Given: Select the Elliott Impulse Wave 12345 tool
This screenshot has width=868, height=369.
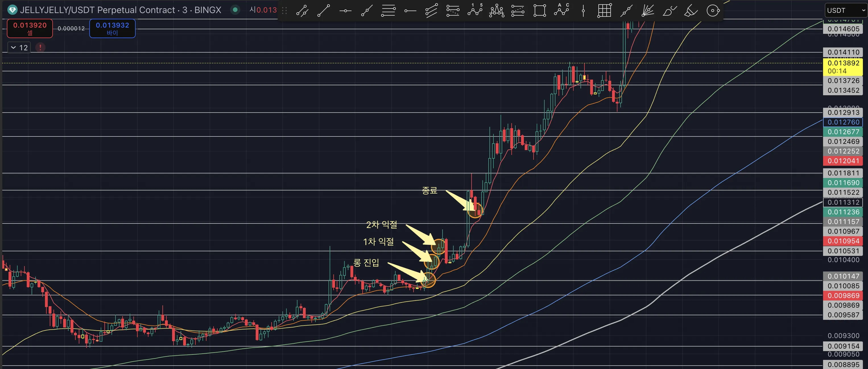Looking at the screenshot, I should pyautogui.click(x=475, y=11).
